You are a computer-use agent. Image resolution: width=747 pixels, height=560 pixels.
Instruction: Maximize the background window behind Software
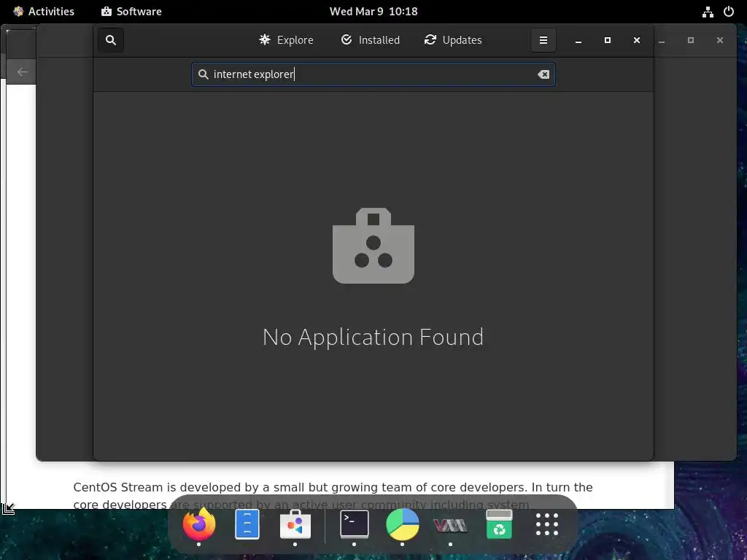[691, 41]
